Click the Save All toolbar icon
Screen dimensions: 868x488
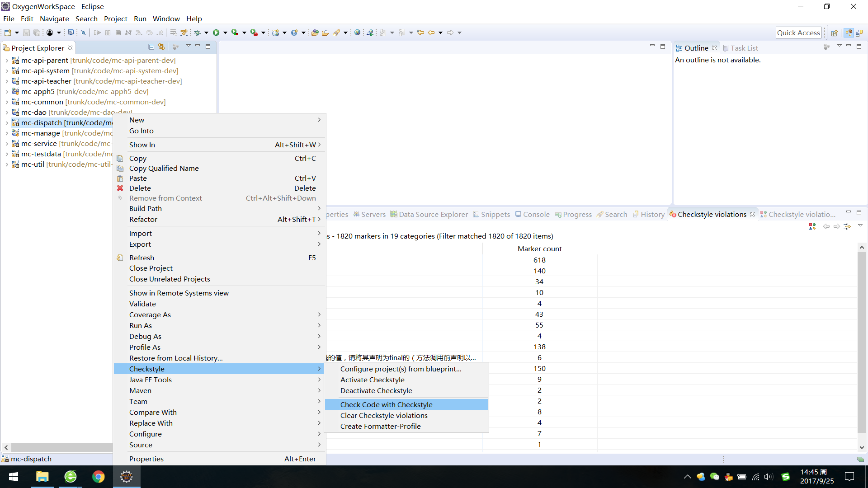(x=37, y=33)
